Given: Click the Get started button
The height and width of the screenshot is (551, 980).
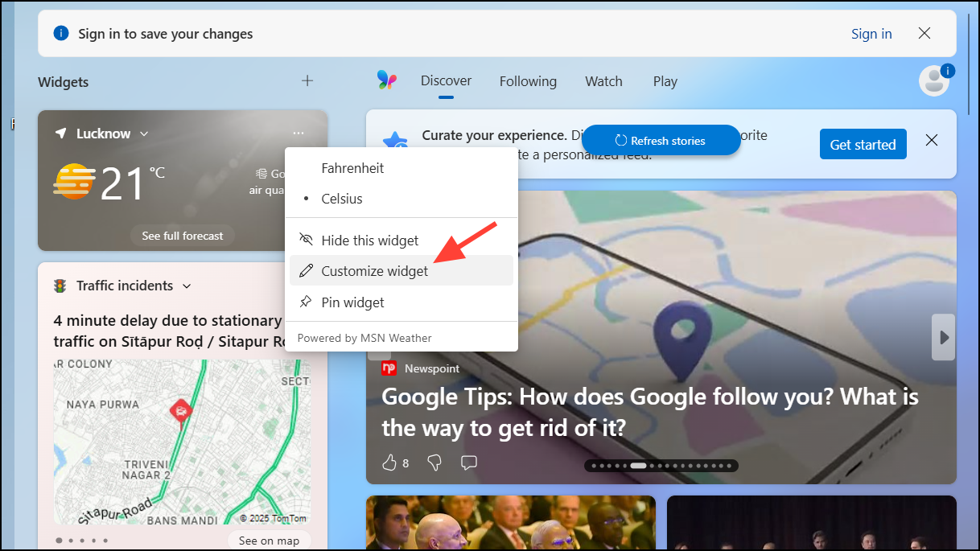Looking at the screenshot, I should (863, 144).
